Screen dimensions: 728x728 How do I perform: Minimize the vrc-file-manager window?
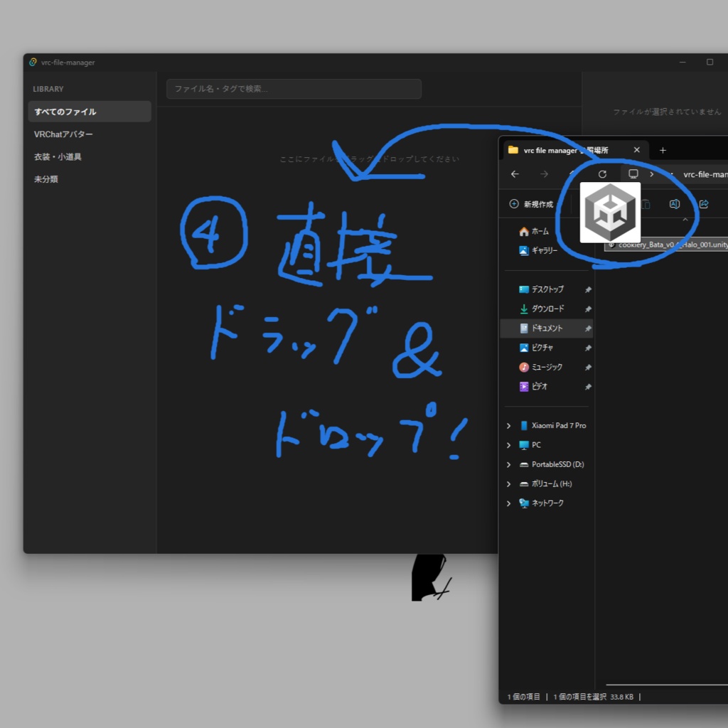[682, 62]
